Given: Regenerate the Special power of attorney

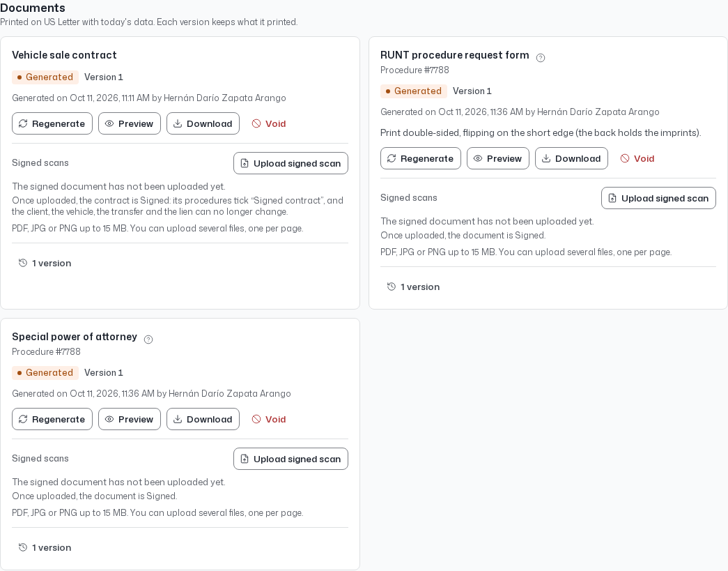Looking at the screenshot, I should (52, 419).
